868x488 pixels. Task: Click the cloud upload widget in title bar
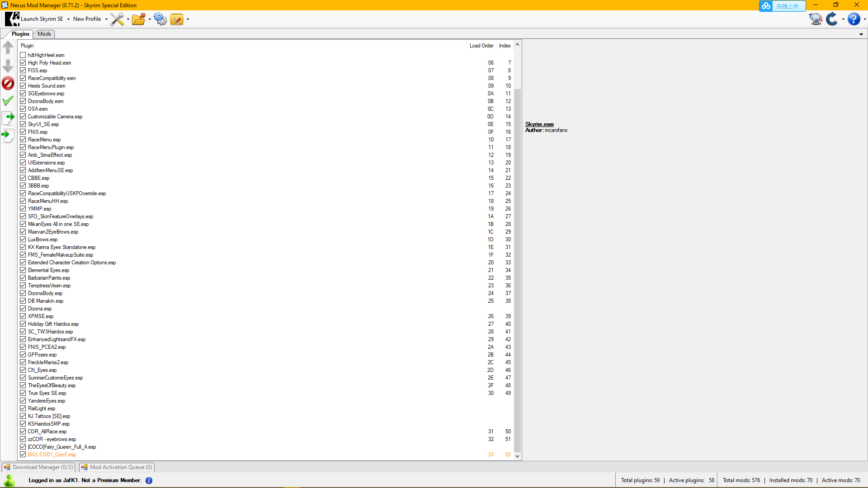point(782,6)
